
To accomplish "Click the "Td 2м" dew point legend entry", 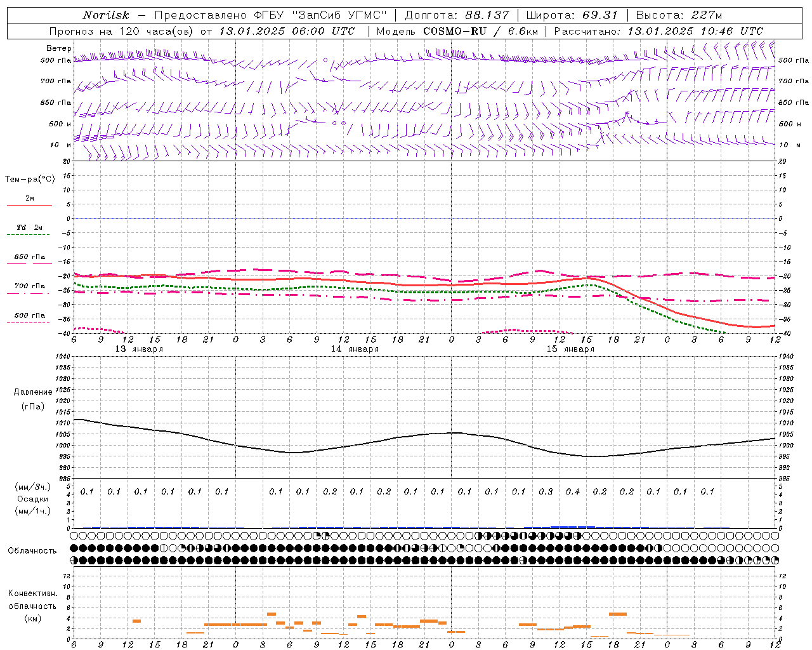I will pos(29,227).
